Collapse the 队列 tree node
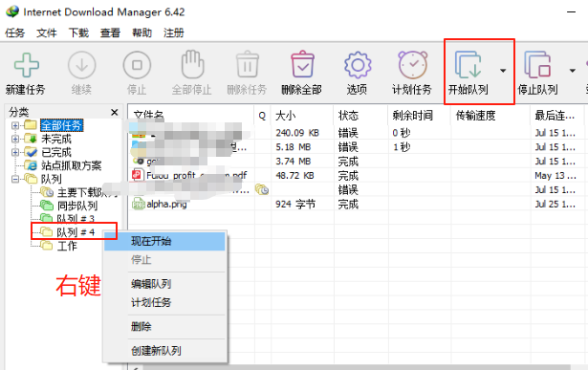The image size is (588, 370). 15,179
